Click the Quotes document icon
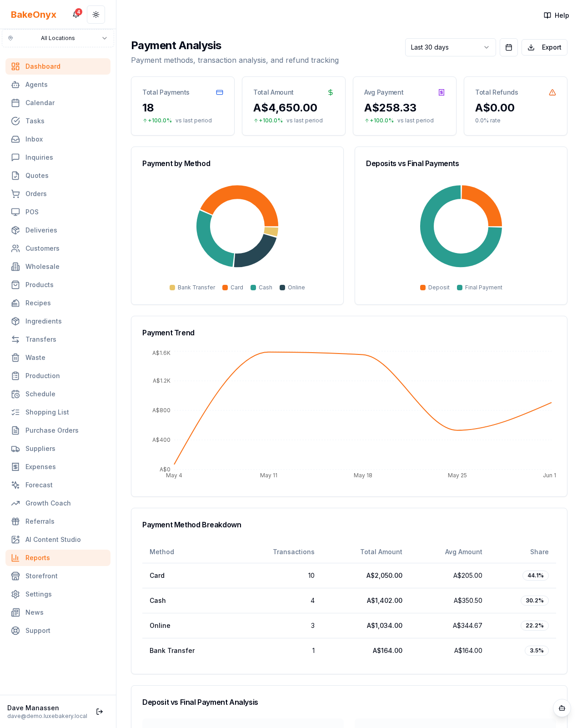This screenshot has width=582, height=728. [x=15, y=176]
